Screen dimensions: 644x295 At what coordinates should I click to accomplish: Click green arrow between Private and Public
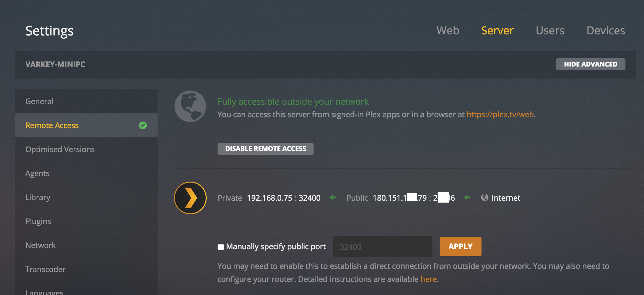click(333, 198)
